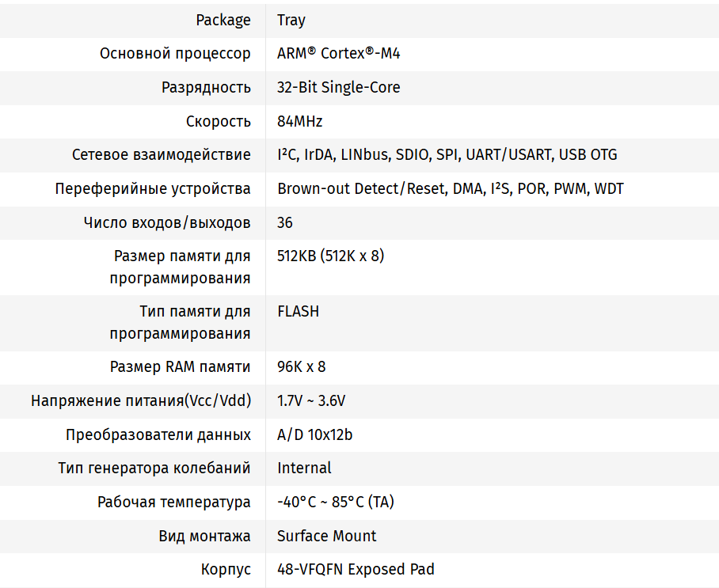The image size is (719, 588).
Task: Click the "Internal" oscillator type value
Action: 304,469
